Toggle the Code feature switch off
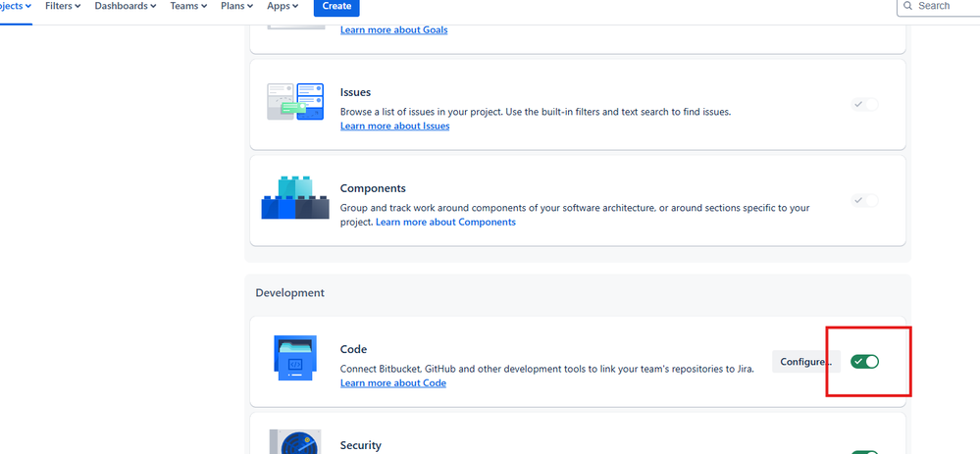Image resolution: width=980 pixels, height=454 pixels. coord(864,361)
